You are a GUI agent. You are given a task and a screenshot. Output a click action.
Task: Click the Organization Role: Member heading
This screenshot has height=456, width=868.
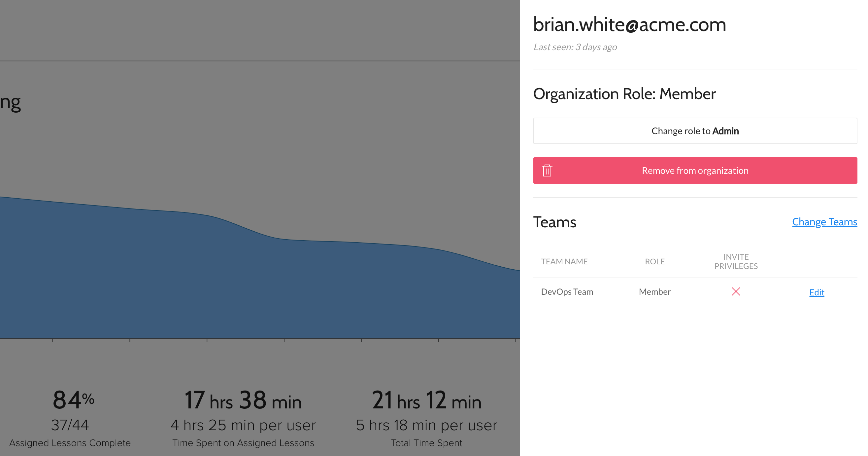click(624, 94)
